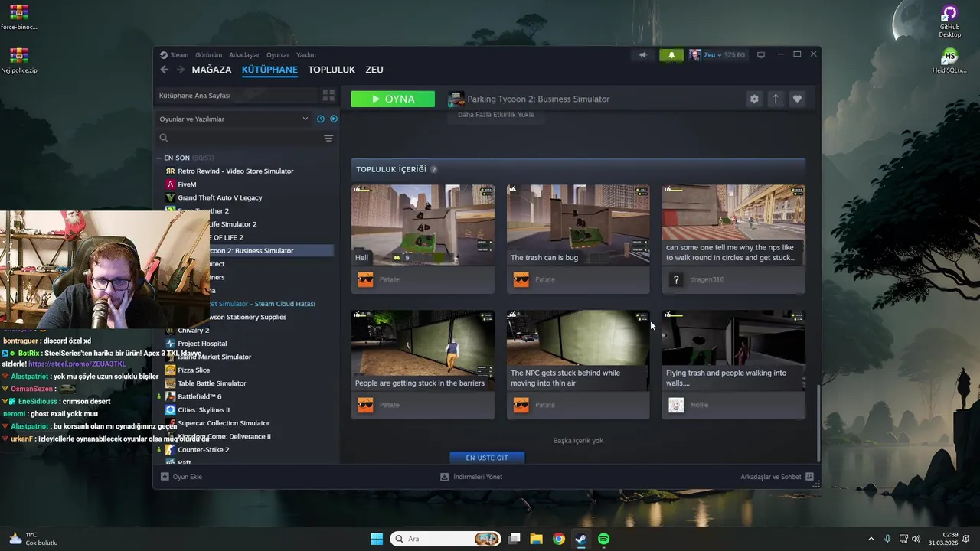This screenshot has width=980, height=551.
Task: Open advanced library filter icon
Action: pos(328,138)
